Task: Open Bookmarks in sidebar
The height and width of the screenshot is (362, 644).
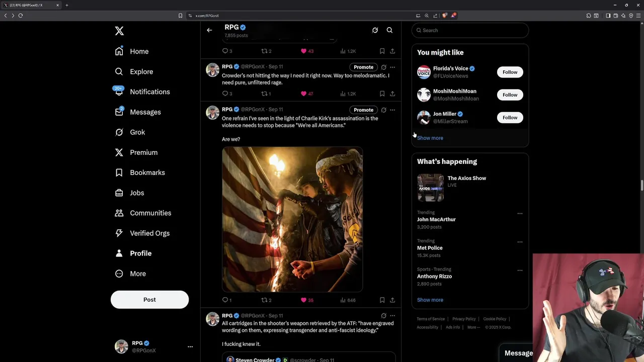Action: point(140,172)
